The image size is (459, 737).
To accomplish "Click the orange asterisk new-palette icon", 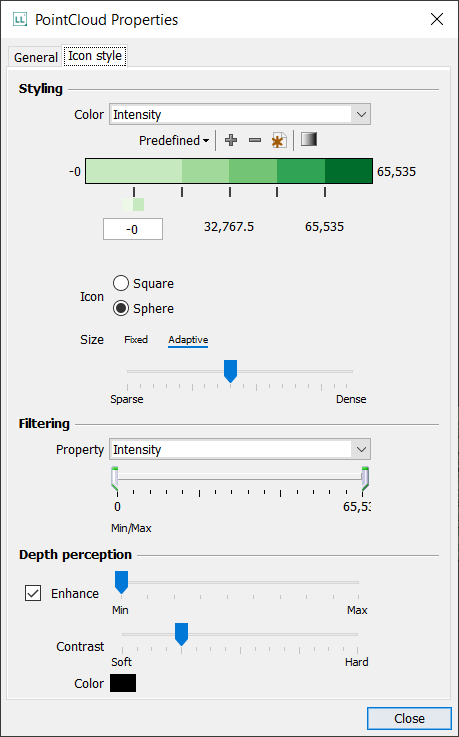I will pos(279,140).
